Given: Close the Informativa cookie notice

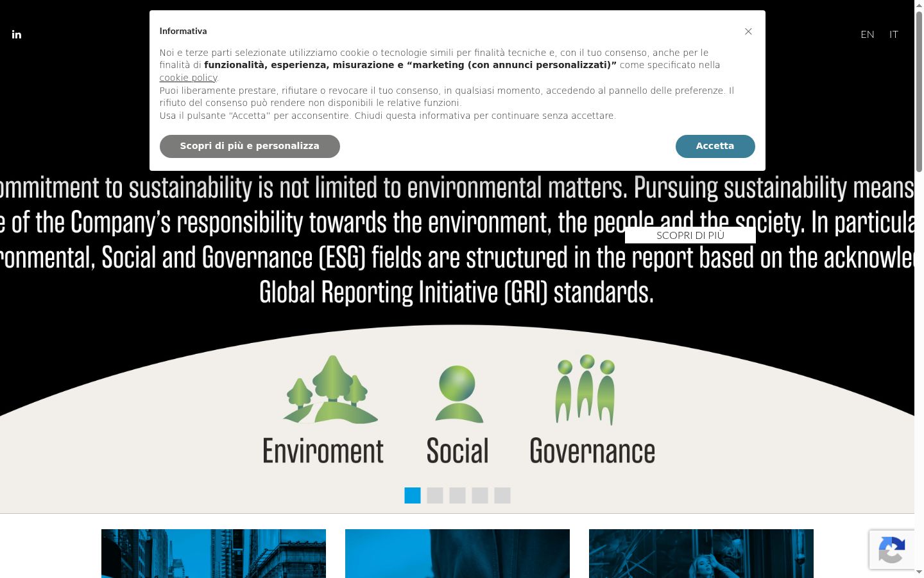Looking at the screenshot, I should pos(748,31).
